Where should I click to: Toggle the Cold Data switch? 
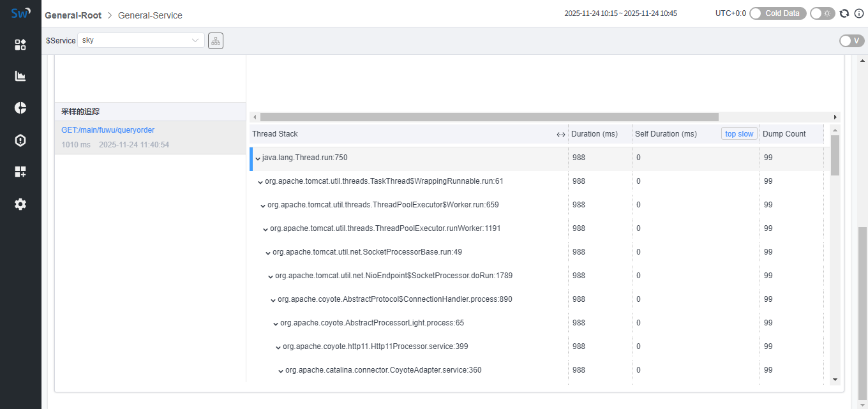[x=777, y=13]
